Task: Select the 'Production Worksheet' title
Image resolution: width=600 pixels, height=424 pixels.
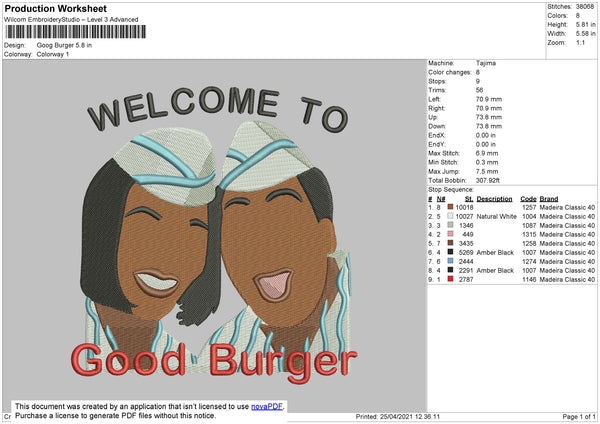Action: [x=55, y=8]
